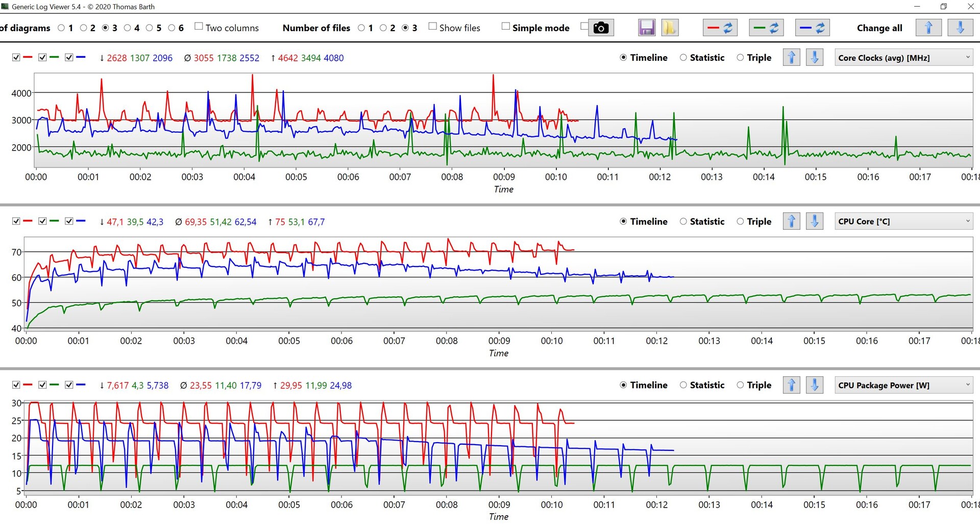This screenshot has height=531, width=980.
Task: Open the CPU Package Power [W] dropdown
Action: click(x=903, y=385)
